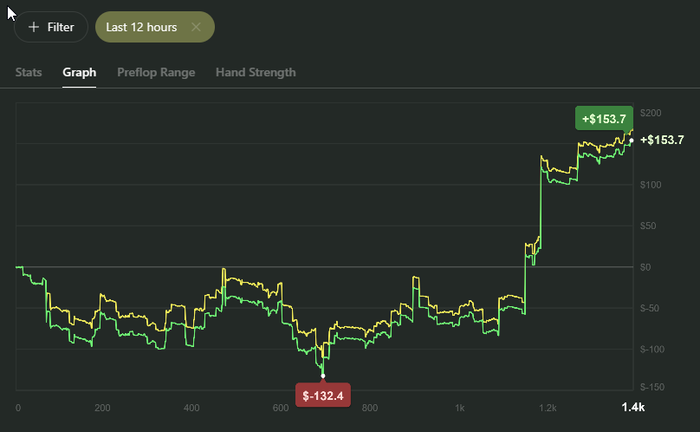The height and width of the screenshot is (432, 700).
Task: Open the Preflop Range tab
Action: 156,72
